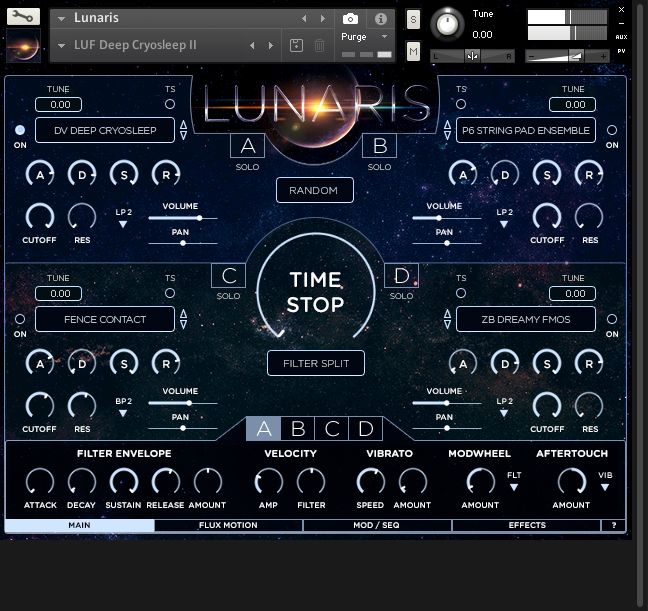Viewport: 648px width, 611px height.
Task: Enable layer A TS toggle
Action: click(170, 104)
